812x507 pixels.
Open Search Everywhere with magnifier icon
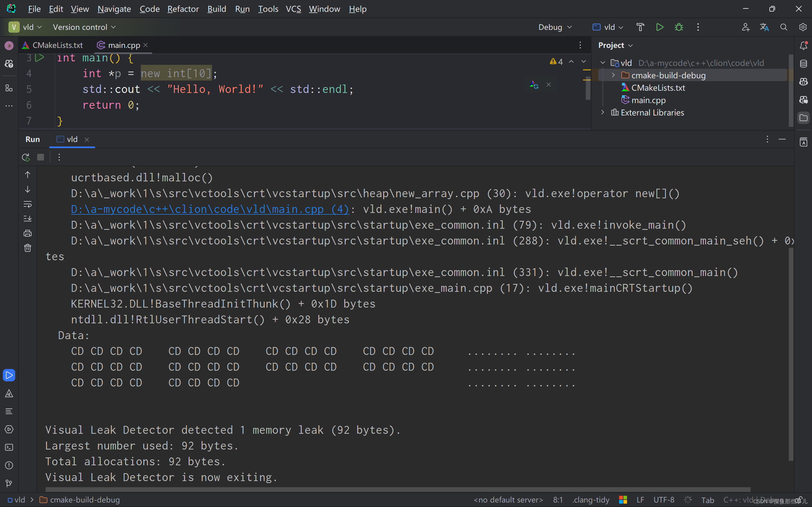pos(784,27)
